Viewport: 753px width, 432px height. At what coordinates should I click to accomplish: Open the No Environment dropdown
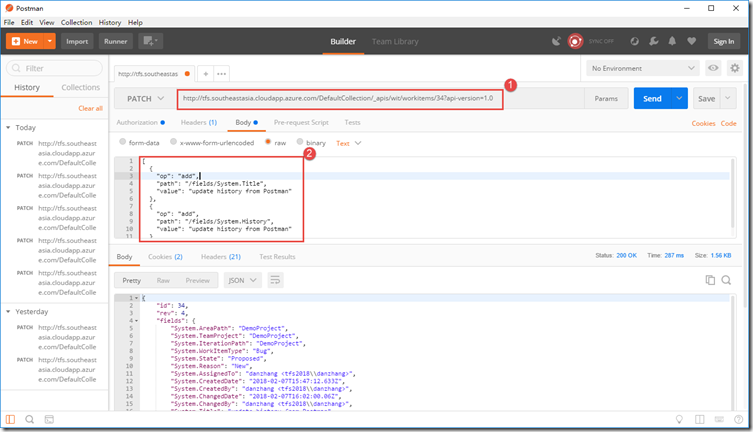643,68
